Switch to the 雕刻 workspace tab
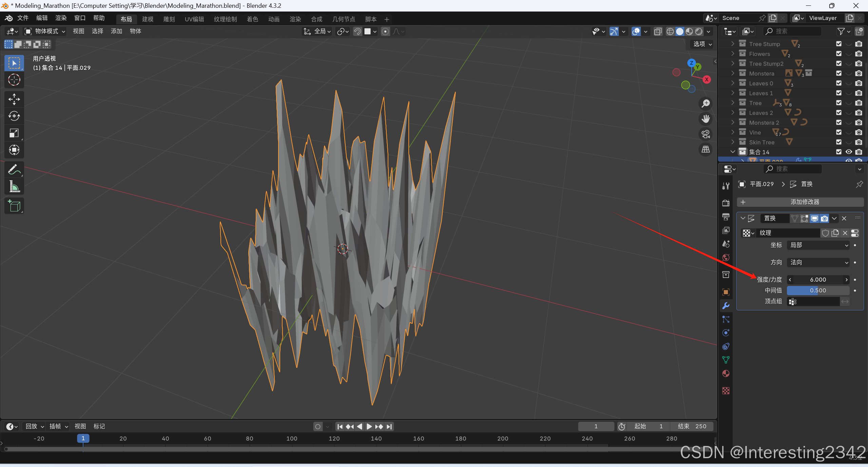Image resolution: width=868 pixels, height=467 pixels. [x=169, y=19]
